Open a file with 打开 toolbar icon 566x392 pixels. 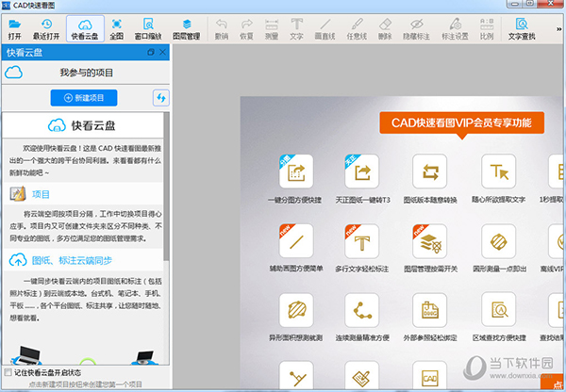(15, 29)
